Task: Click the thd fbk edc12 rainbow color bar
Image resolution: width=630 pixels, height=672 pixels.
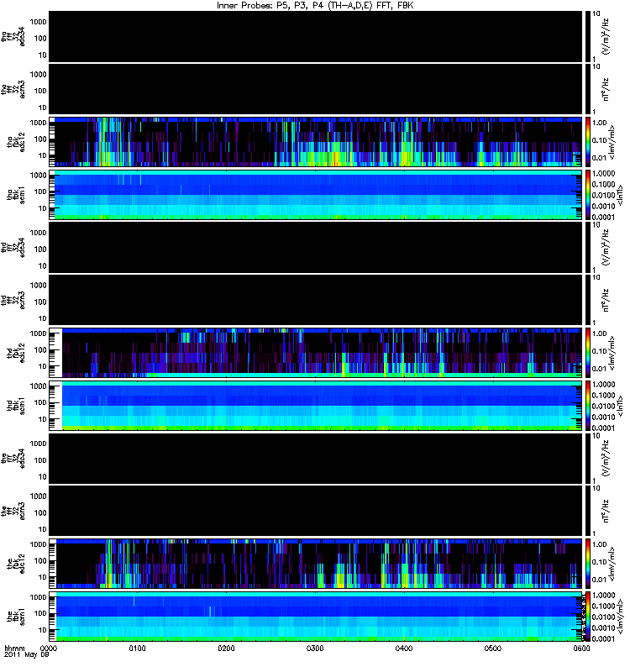Action: point(588,353)
